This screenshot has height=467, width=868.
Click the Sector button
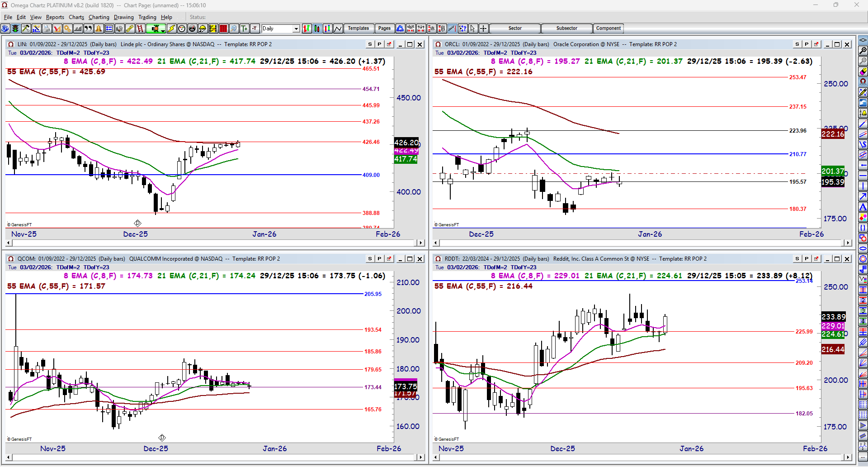515,29
